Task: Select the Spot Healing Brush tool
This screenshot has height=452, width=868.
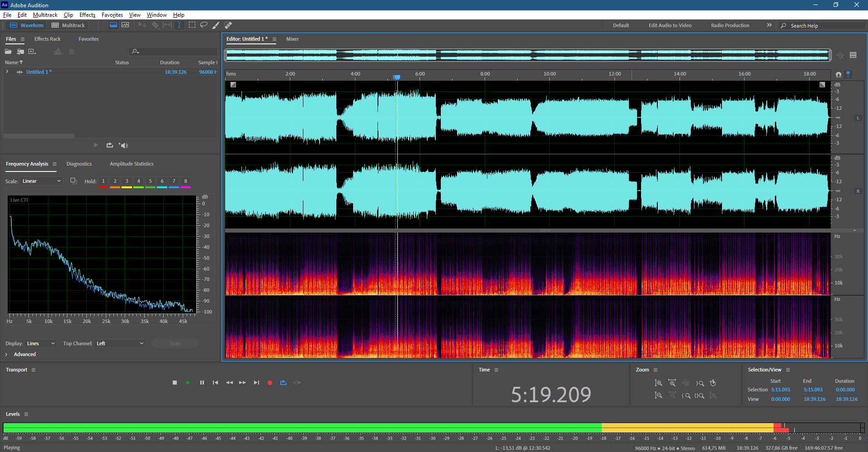Action: [x=228, y=25]
